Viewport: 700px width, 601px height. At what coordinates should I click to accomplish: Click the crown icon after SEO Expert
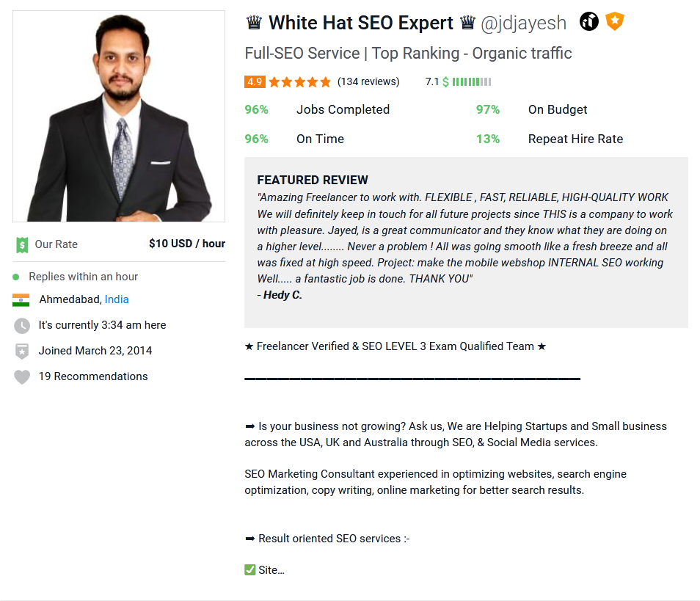coord(467,22)
